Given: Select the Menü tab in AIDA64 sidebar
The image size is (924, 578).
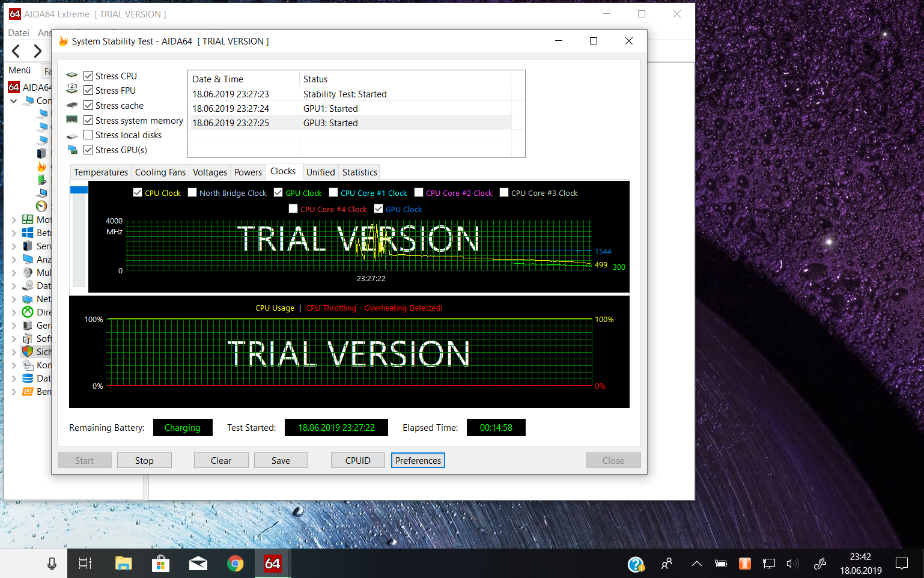Looking at the screenshot, I should click(x=20, y=70).
